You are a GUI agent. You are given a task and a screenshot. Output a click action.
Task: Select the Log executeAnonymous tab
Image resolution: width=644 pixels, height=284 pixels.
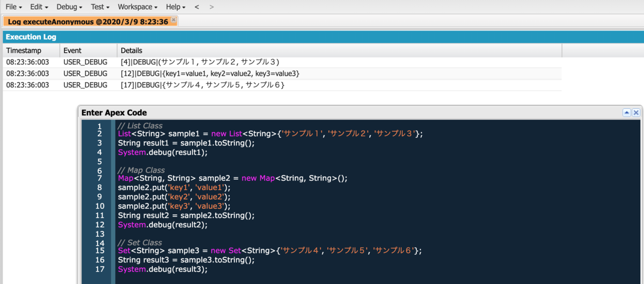click(88, 21)
